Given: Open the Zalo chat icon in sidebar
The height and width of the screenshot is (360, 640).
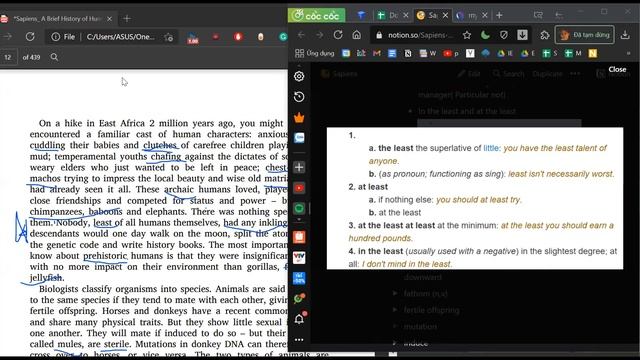Looking at the screenshot, I should (x=299, y=138).
